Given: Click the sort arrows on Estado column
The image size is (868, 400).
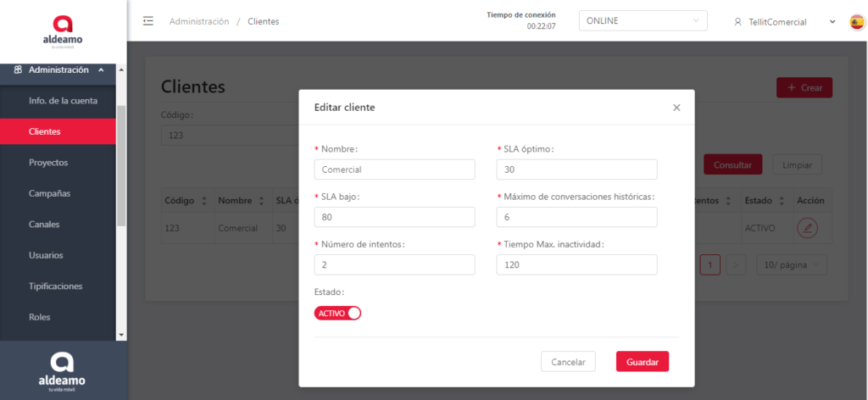Looking at the screenshot, I should [781, 201].
